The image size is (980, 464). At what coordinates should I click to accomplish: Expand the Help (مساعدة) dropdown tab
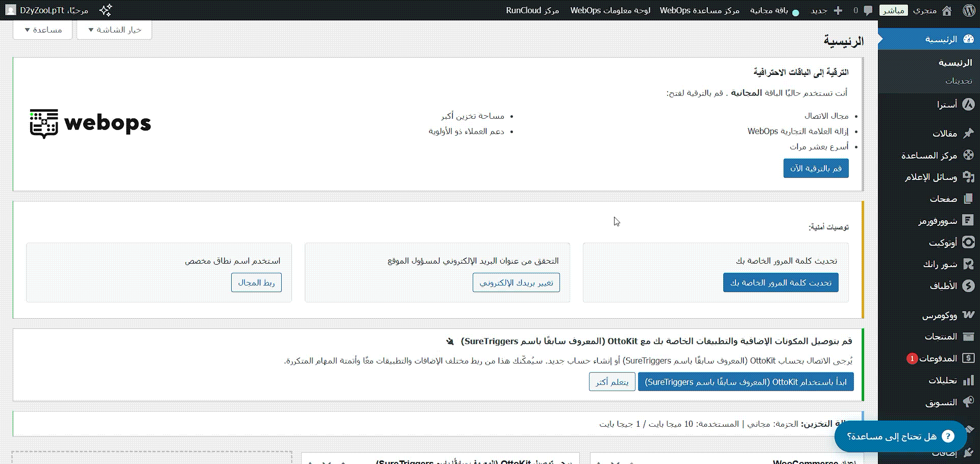click(43, 30)
